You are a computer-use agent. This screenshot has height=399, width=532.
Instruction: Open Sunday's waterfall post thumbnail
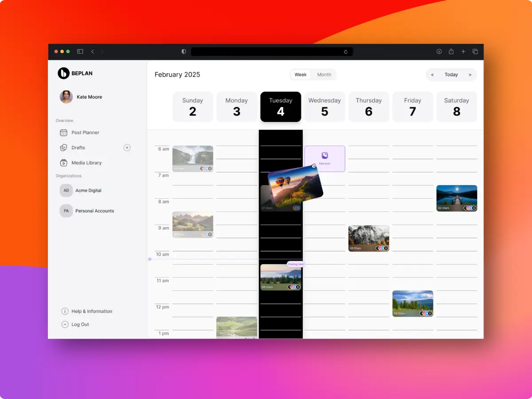coord(192,158)
